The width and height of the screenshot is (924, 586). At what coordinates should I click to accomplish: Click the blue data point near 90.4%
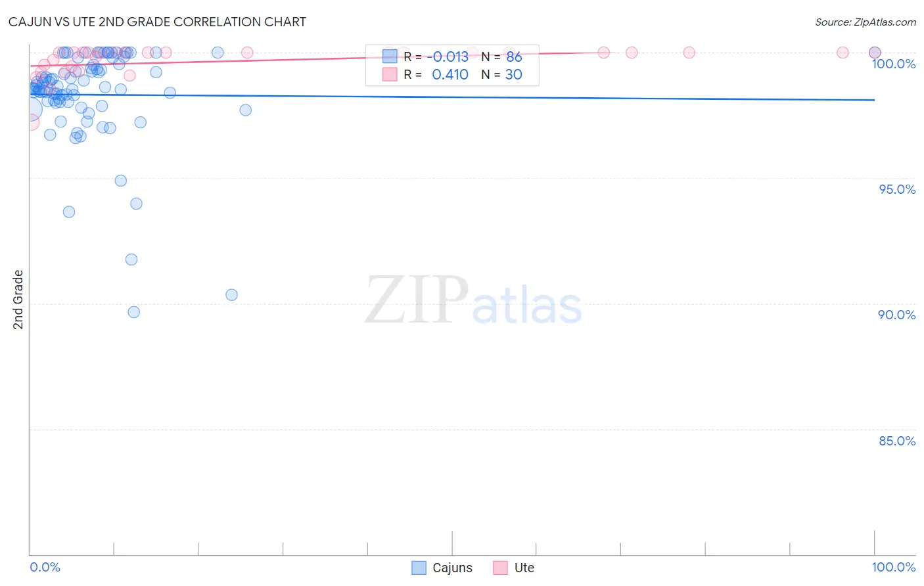[231, 295]
